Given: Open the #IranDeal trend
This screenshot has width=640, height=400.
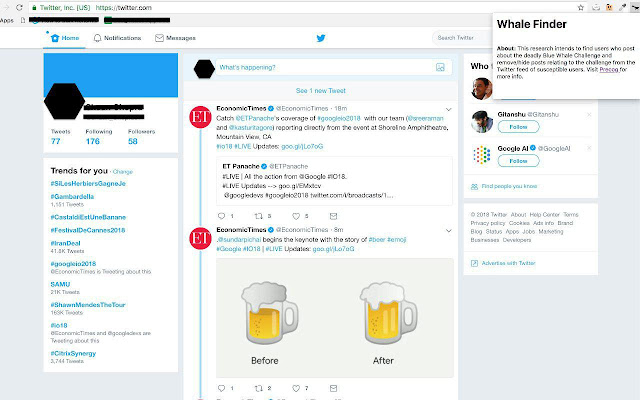Looking at the screenshot, I should click(x=66, y=243).
